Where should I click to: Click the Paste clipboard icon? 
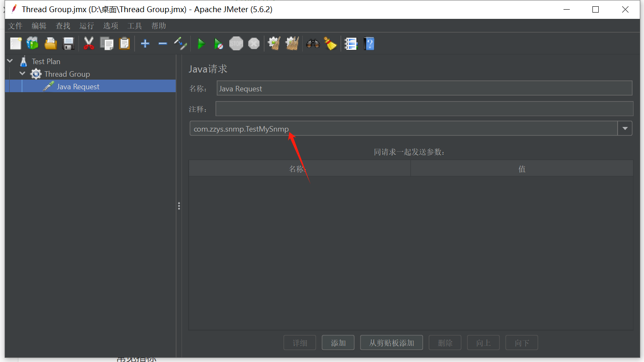coord(125,44)
